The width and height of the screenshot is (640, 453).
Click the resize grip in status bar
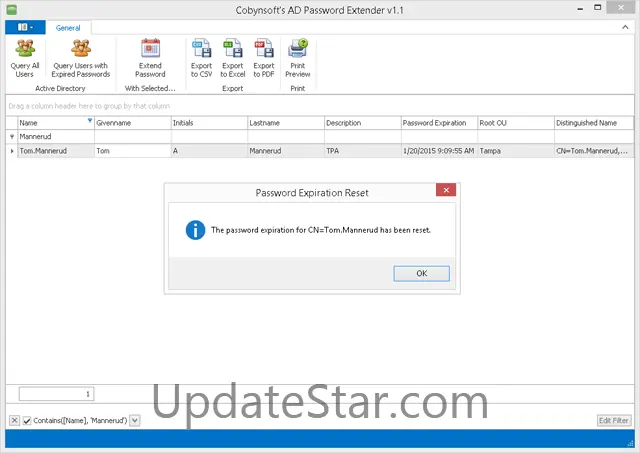point(630,443)
